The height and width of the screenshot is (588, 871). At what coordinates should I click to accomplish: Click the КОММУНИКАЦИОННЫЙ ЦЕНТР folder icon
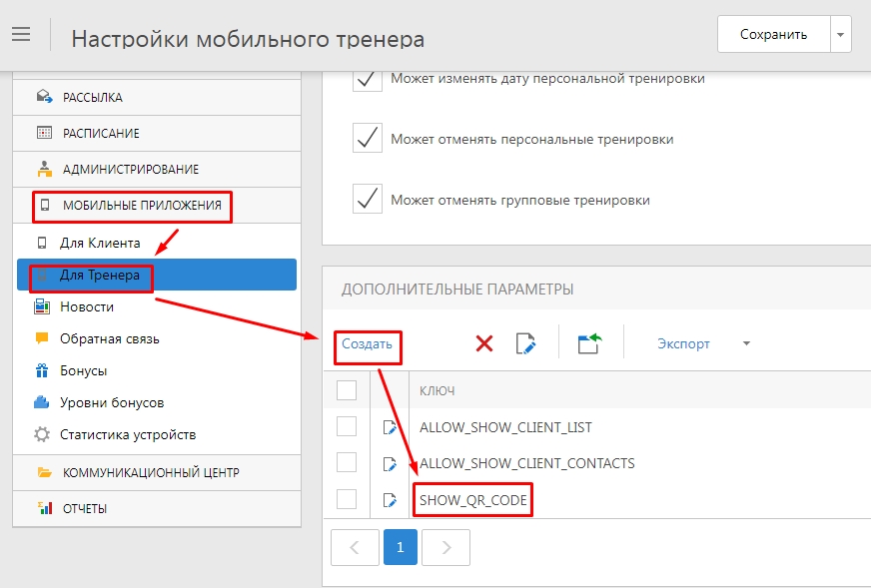pyautogui.click(x=44, y=472)
